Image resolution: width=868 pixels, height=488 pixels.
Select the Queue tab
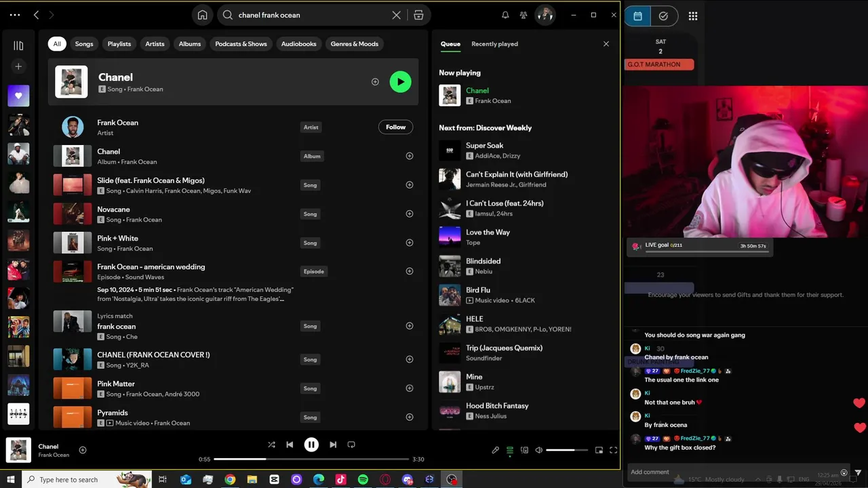click(450, 44)
